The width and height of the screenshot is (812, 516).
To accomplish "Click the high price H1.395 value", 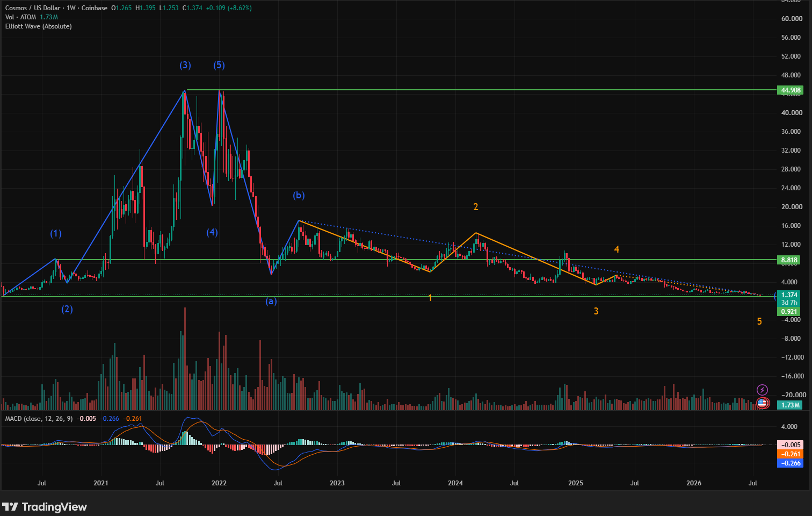I will [146, 8].
